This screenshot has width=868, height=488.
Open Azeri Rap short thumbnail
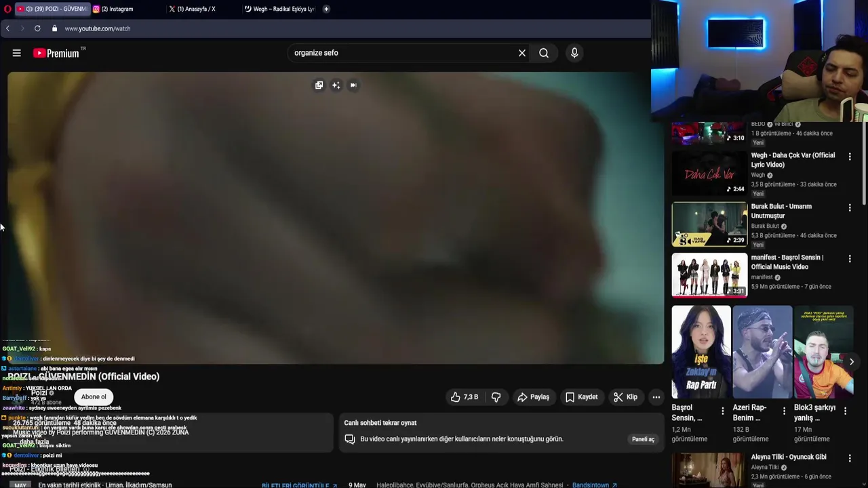762,352
